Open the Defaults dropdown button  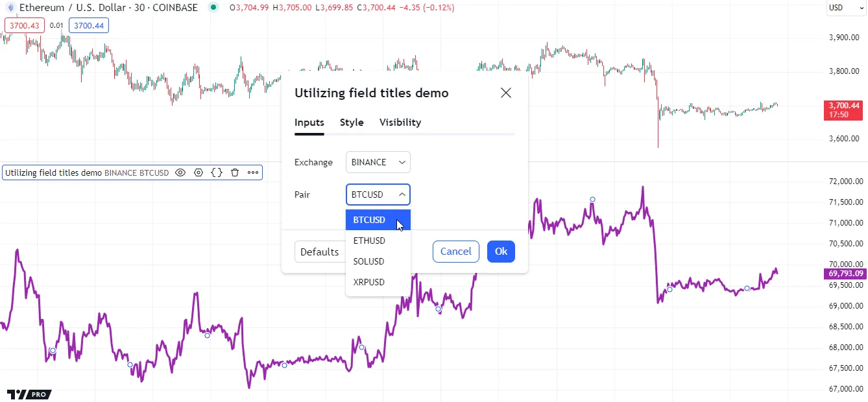(320, 252)
